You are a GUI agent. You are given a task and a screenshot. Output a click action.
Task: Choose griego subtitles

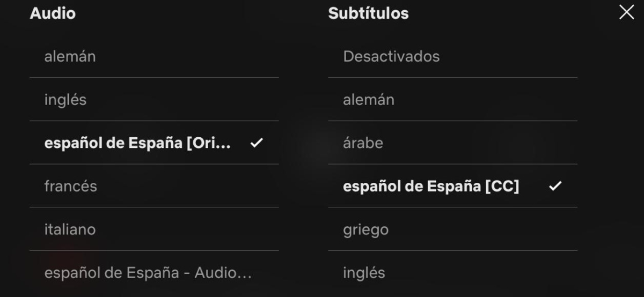point(452,229)
